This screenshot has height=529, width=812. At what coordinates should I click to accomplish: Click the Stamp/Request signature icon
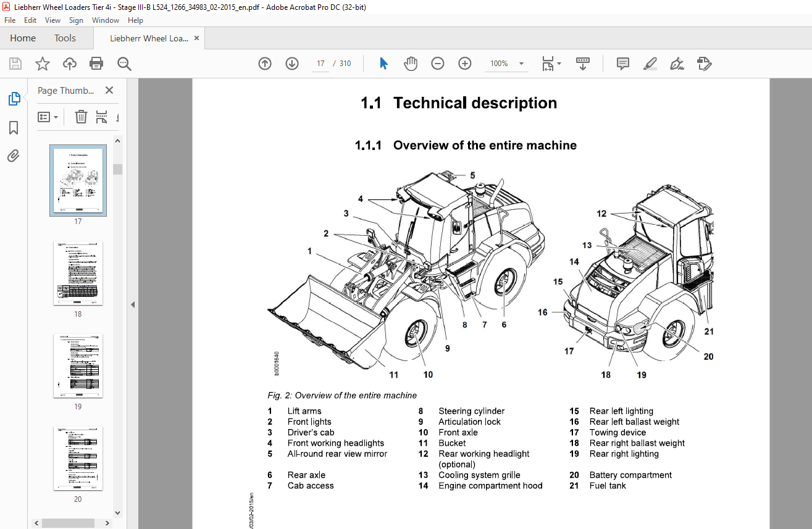coord(705,64)
